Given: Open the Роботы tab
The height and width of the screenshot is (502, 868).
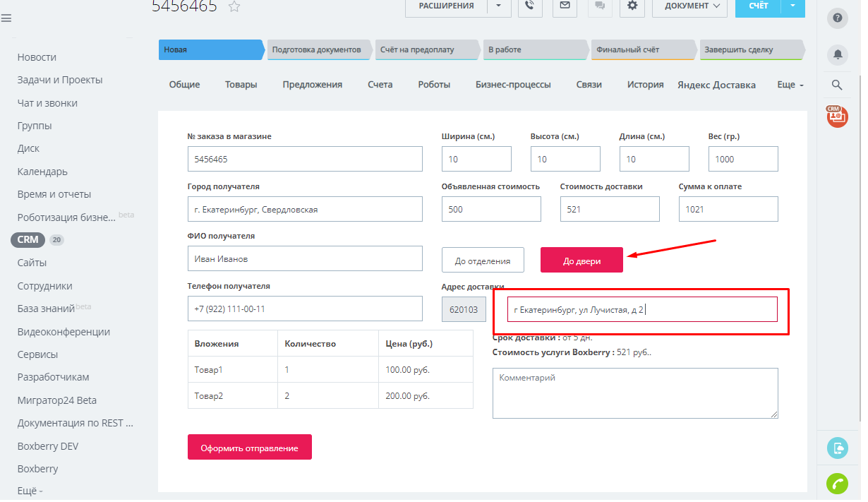Looking at the screenshot, I should [434, 85].
